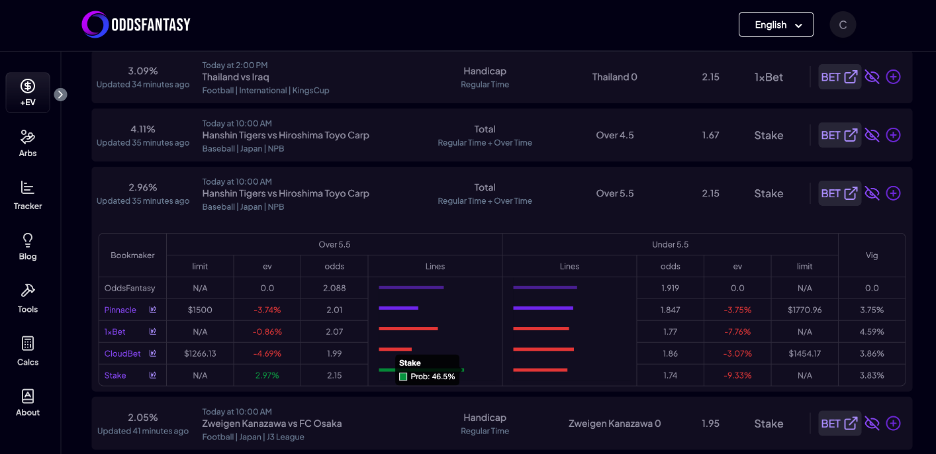Open the About page icon

coord(27,402)
